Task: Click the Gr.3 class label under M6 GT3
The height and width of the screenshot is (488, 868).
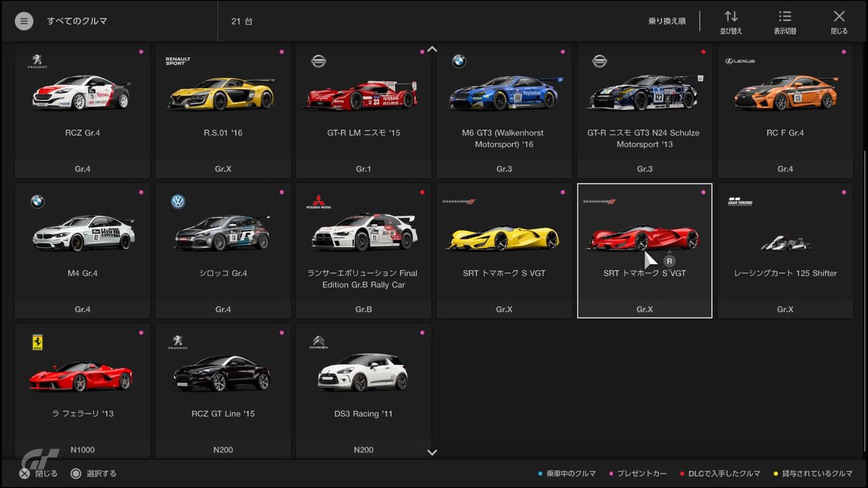Action: pyautogui.click(x=504, y=169)
